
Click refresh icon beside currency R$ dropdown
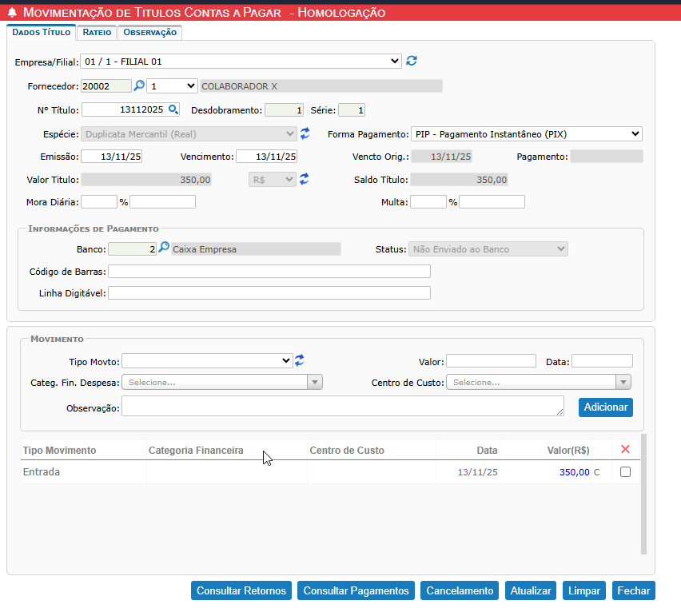[305, 180]
